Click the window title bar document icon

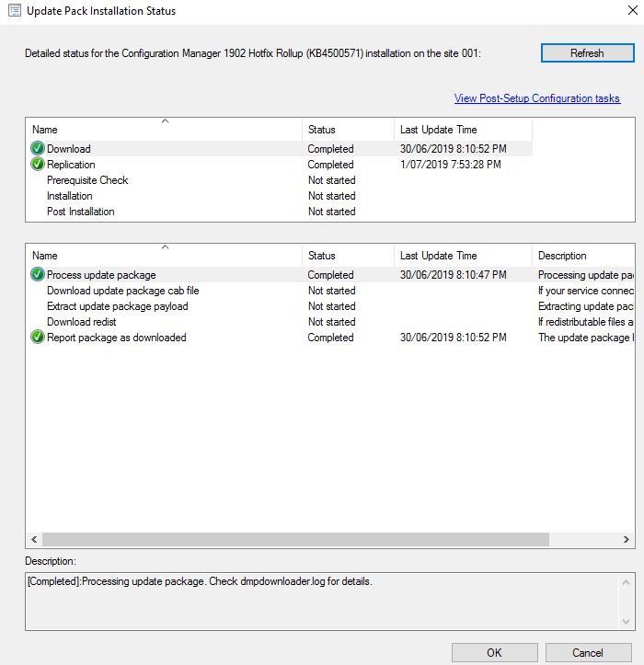coord(15,11)
